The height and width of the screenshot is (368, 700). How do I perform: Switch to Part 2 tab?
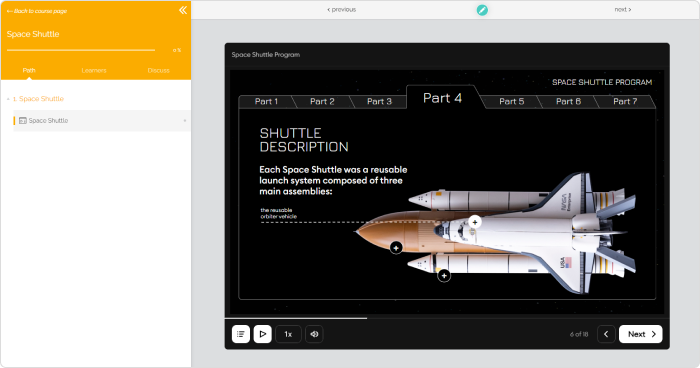322,101
